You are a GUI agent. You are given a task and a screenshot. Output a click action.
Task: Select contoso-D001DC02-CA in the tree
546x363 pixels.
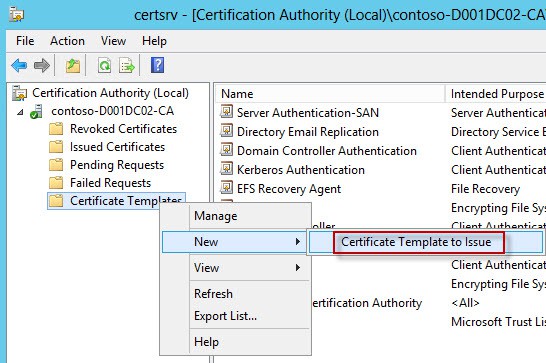[x=112, y=111]
